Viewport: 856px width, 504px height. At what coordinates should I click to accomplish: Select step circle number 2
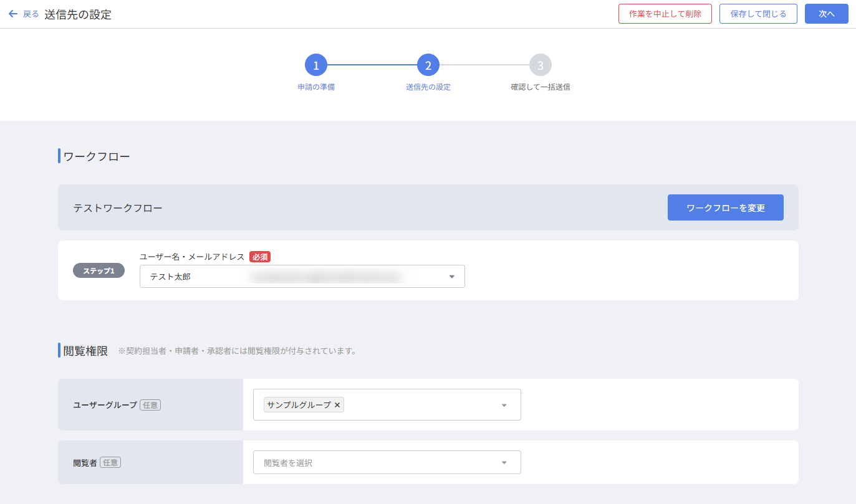tap(428, 65)
